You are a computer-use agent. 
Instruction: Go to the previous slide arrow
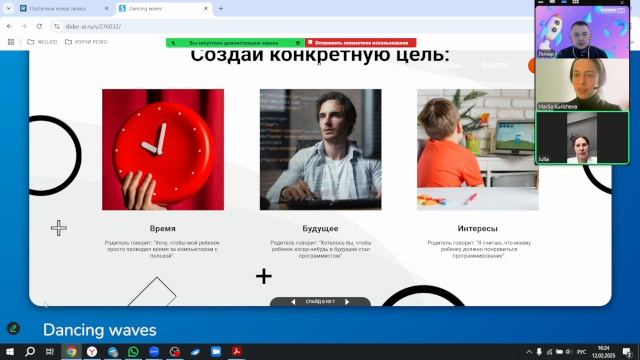pos(293,302)
